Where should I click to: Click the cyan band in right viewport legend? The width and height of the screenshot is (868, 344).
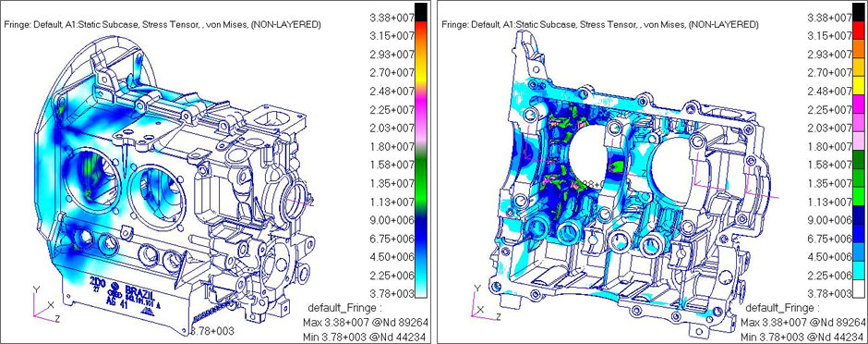tap(860, 270)
